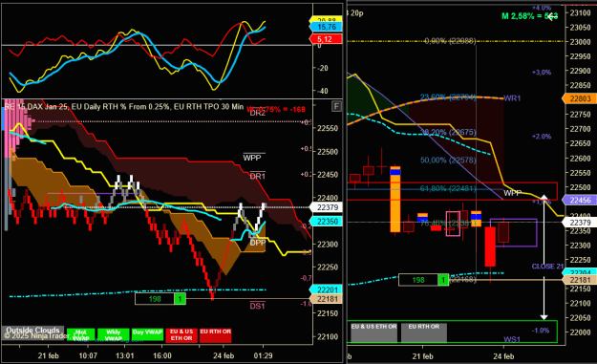Select the 23,60% (22794) Fibonacci label
This screenshot has width=597, height=364.
click(448, 97)
